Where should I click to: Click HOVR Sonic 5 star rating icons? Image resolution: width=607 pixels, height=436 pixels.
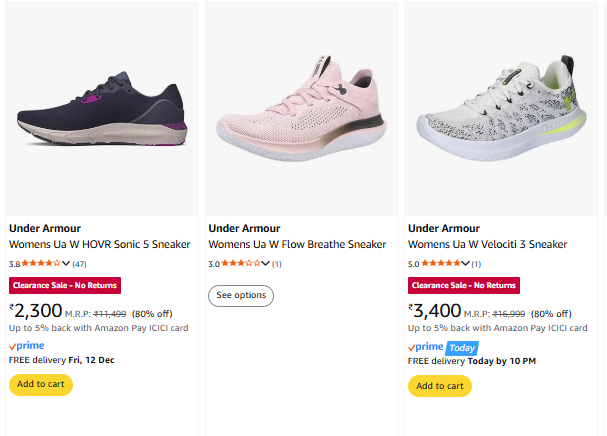coord(41,264)
